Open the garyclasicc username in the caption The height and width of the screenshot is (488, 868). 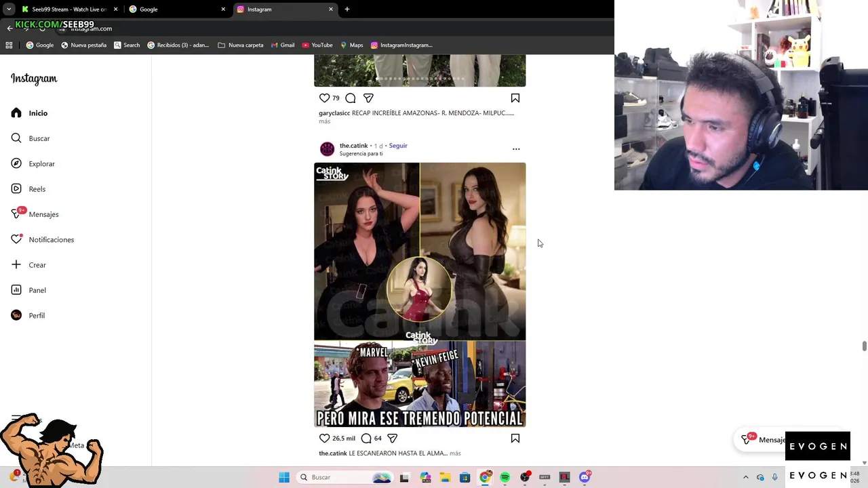click(334, 113)
